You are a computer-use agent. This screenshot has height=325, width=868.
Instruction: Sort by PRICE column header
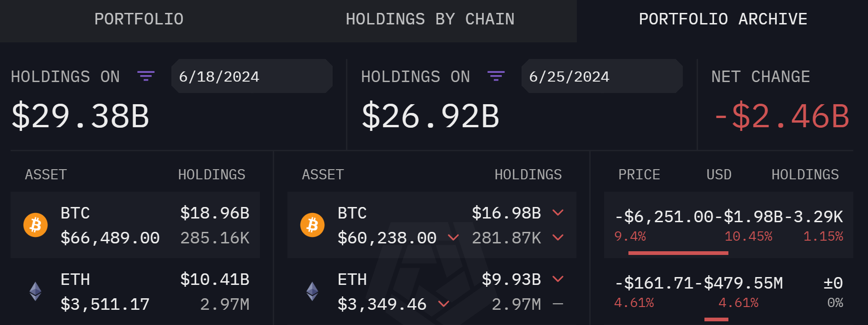(x=639, y=175)
